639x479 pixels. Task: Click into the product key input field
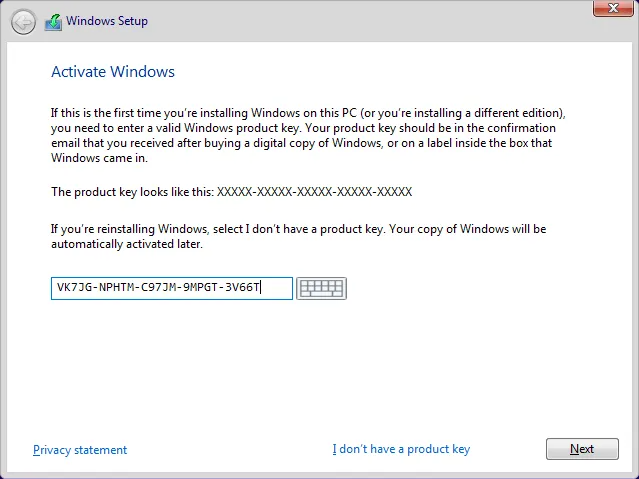[x=171, y=288]
